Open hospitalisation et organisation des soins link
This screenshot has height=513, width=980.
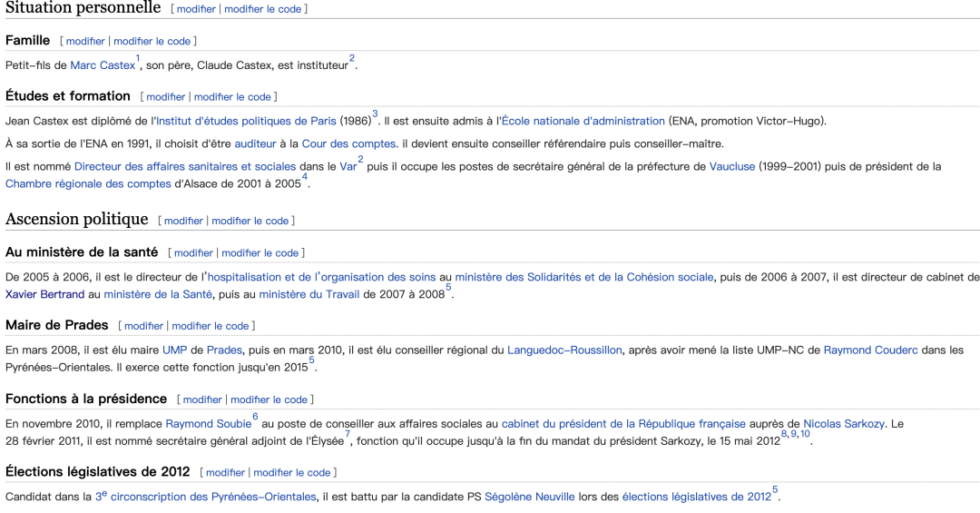point(321,277)
